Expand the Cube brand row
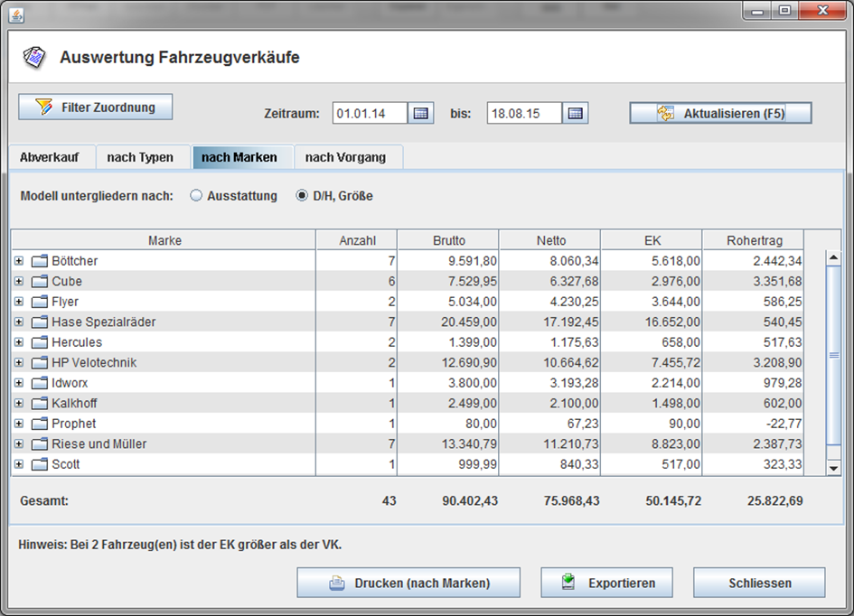 coord(19,281)
